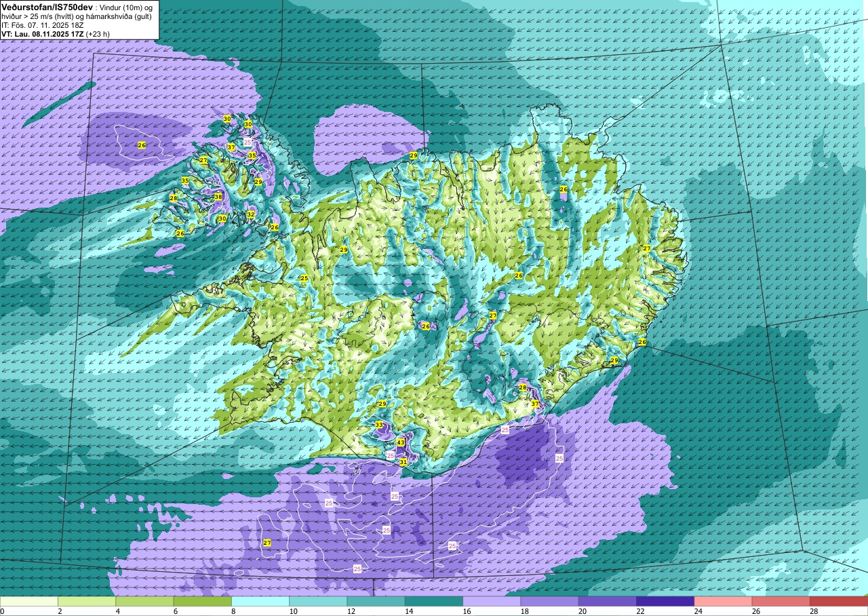Choose the dark teal 14–16 legend swatch
The width and height of the screenshot is (868, 616).
pos(434,601)
